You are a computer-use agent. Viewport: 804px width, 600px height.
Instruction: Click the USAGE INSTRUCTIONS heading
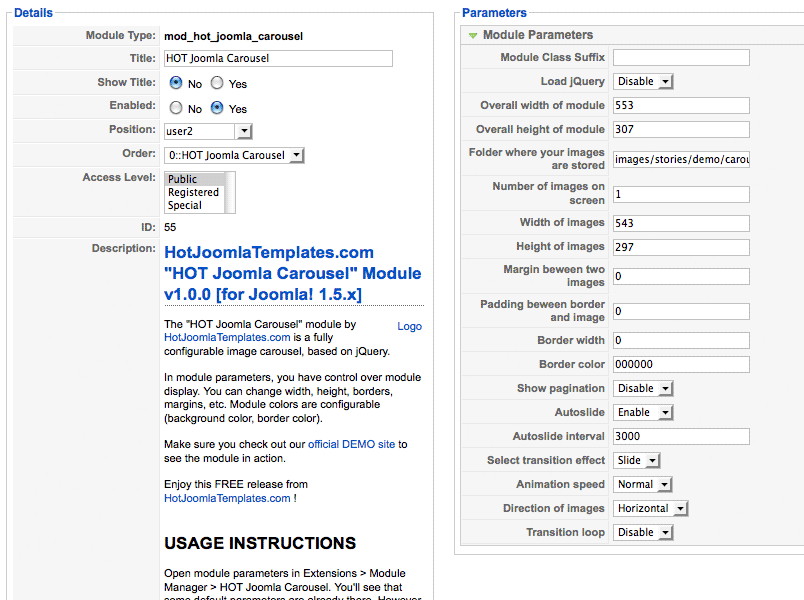pyautogui.click(x=260, y=544)
